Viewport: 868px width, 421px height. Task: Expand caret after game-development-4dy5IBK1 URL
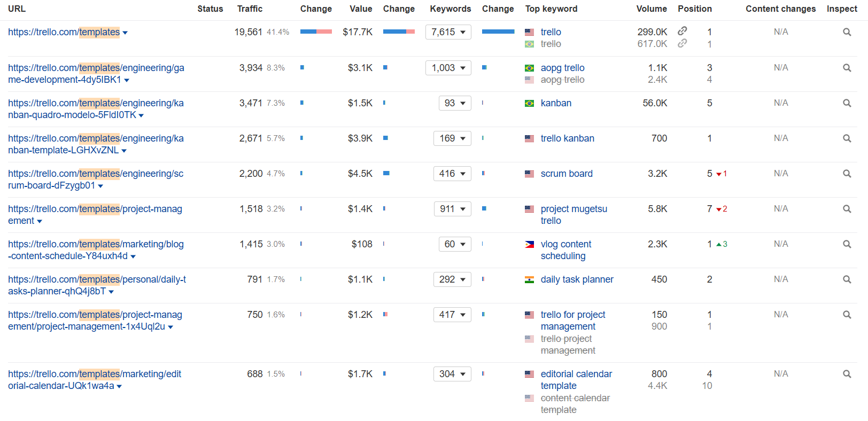(127, 81)
